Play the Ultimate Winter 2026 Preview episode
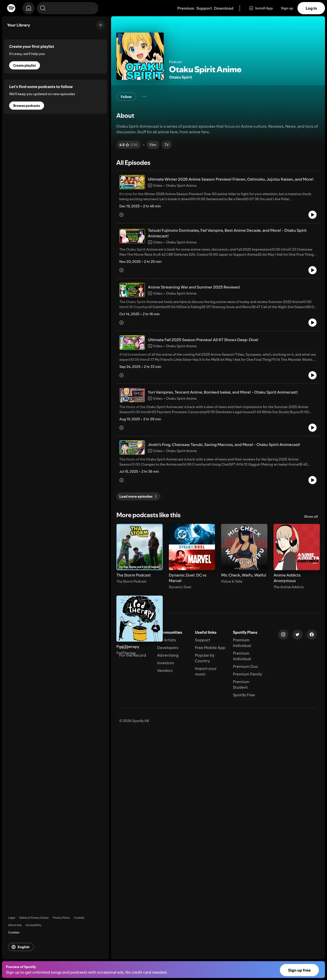 coord(312,215)
